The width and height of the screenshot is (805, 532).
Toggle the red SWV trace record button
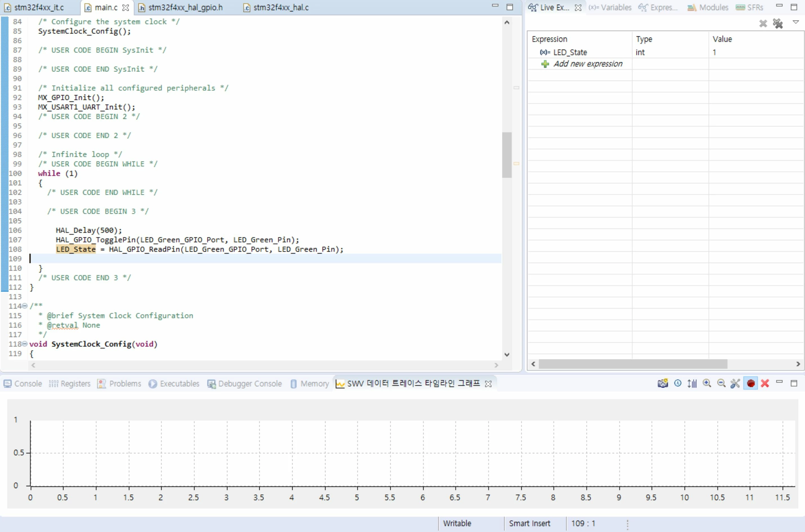751,383
